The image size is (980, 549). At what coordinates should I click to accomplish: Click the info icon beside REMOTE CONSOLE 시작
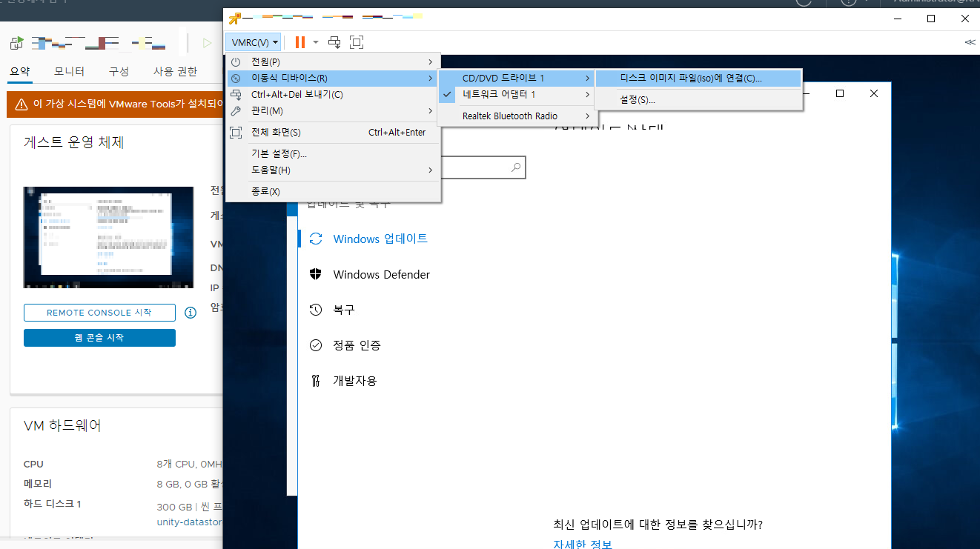pyautogui.click(x=190, y=313)
